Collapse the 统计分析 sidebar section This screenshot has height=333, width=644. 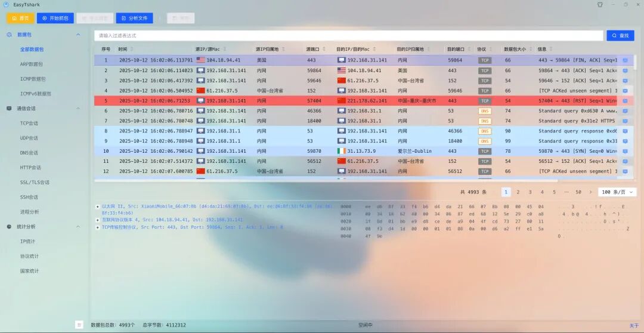(78, 227)
